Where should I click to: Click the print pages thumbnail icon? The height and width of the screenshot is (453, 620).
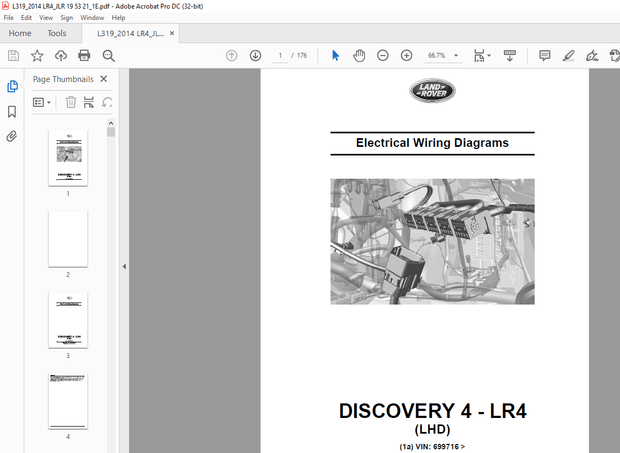coord(89,102)
